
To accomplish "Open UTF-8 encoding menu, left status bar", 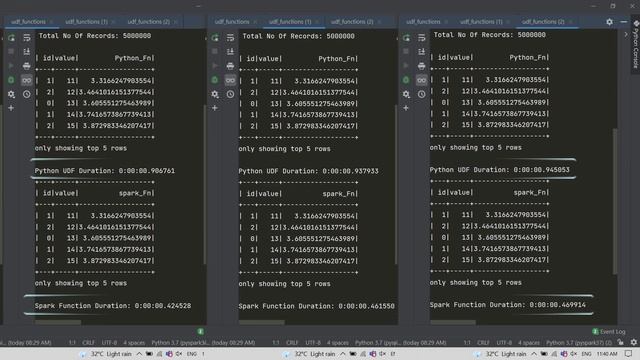I will 109,342.
